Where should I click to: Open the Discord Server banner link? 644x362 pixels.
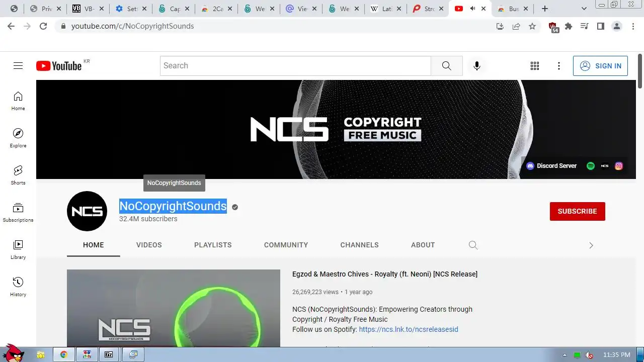[551, 166]
